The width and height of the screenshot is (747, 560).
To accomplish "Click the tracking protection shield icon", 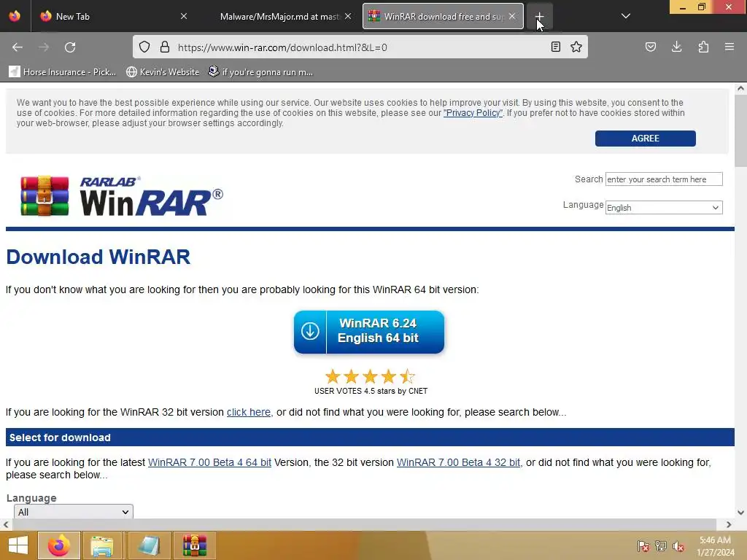I will 144,47.
